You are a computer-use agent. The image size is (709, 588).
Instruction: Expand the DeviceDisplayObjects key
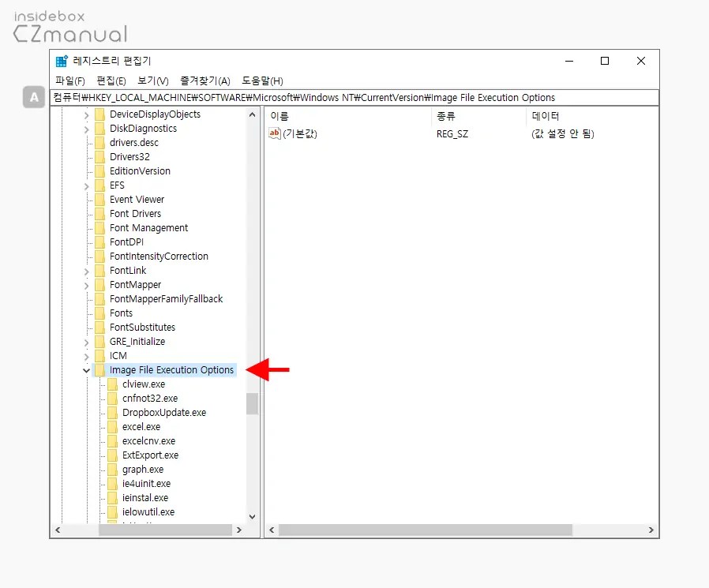(x=86, y=115)
